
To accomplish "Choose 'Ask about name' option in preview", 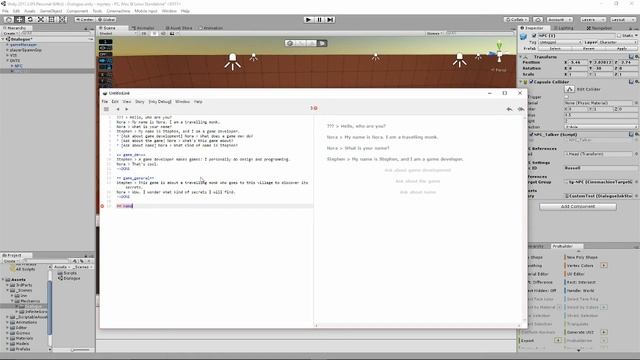I will (x=418, y=192).
